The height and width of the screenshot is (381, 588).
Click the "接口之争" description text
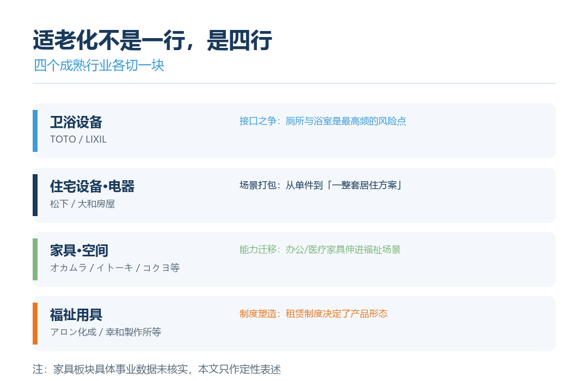pos(323,121)
